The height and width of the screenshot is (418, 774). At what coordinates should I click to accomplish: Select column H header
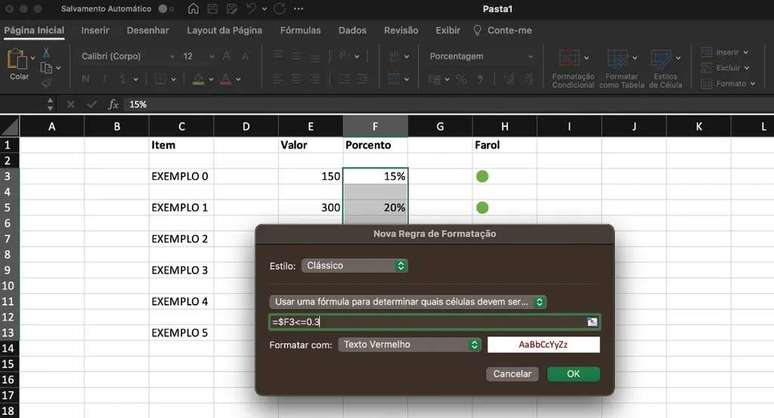(x=504, y=126)
